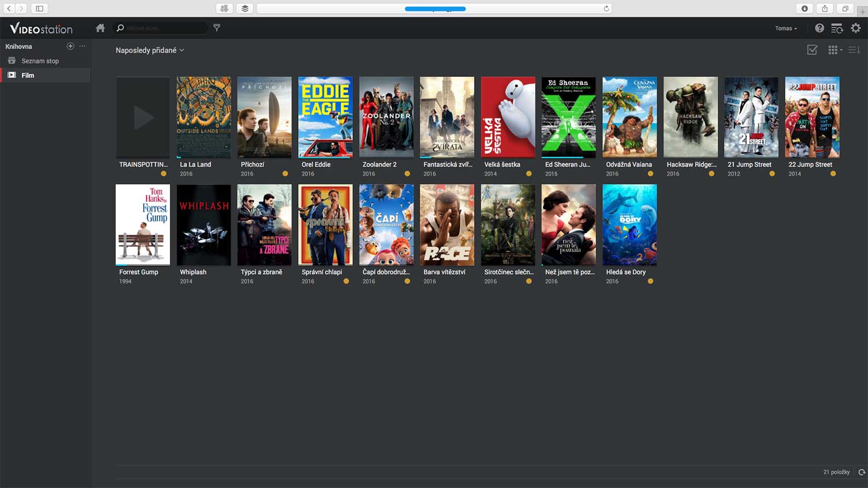Select Film library in the sidebar
Viewport: 868px width, 488px height.
[28, 75]
